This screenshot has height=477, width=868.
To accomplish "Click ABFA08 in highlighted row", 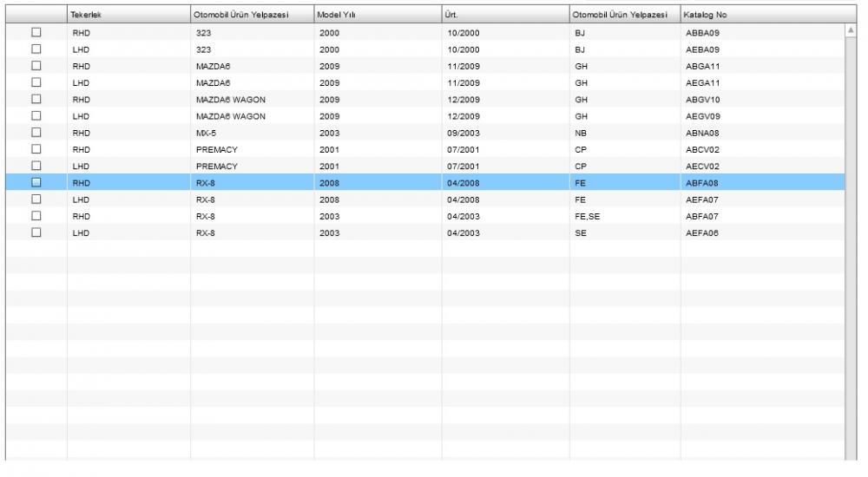I will point(702,183).
